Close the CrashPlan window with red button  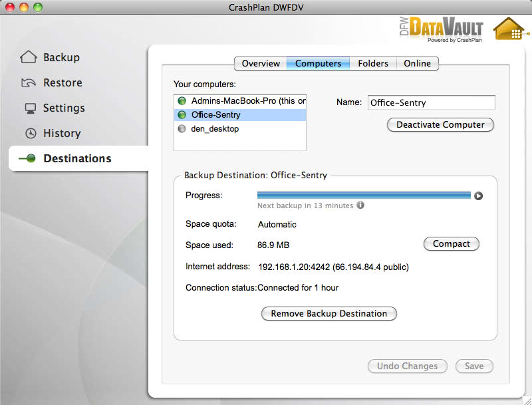10,7
